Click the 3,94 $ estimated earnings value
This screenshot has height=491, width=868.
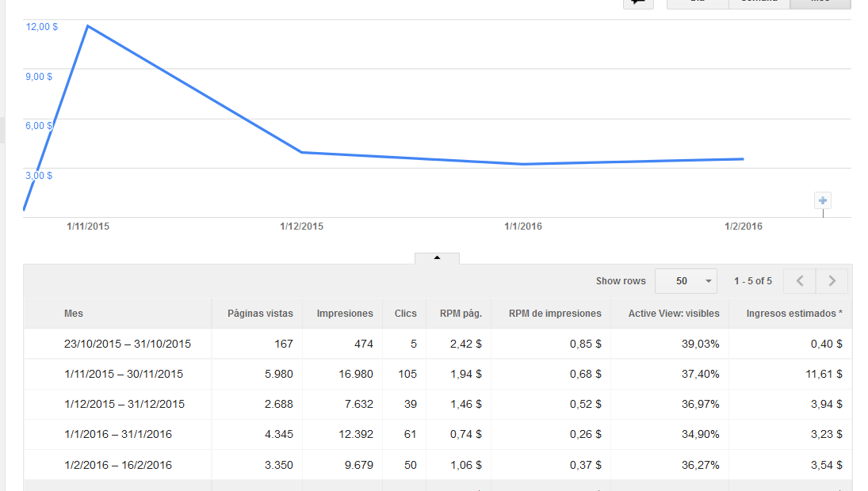coord(827,404)
